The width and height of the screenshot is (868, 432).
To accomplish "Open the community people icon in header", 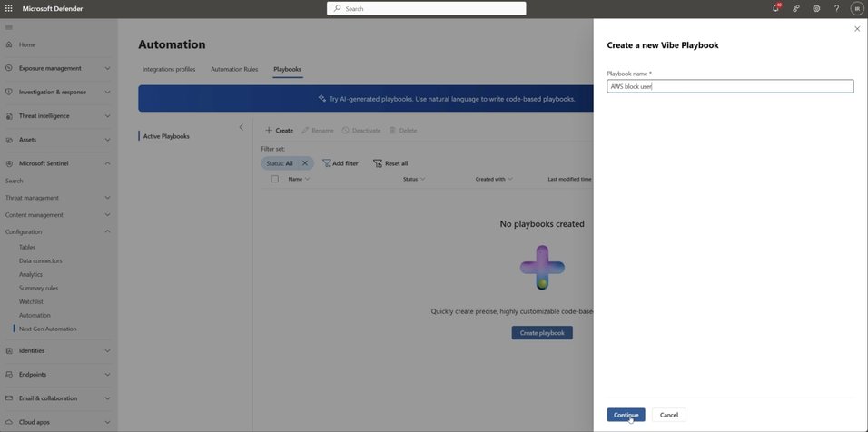I will click(x=796, y=8).
